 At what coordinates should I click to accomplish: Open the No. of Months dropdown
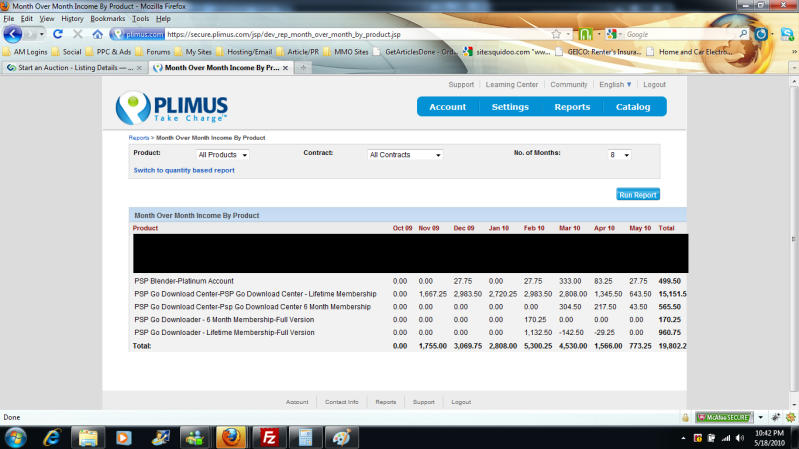[619, 154]
